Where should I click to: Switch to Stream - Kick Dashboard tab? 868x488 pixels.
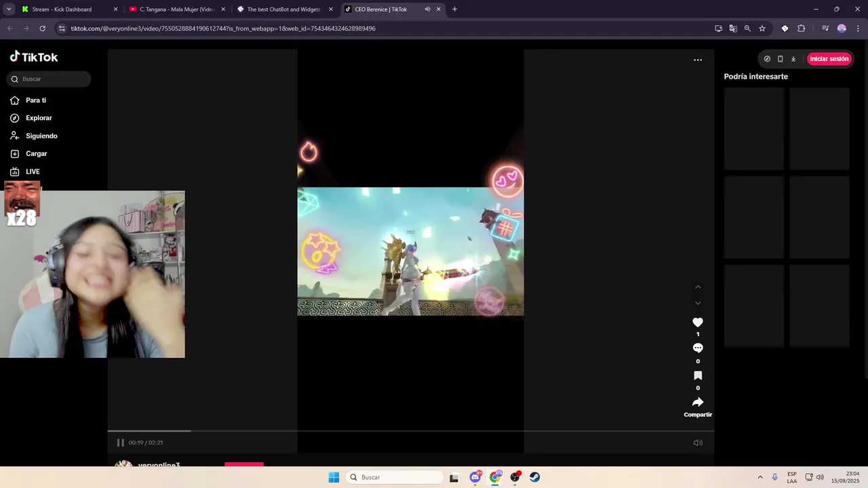point(68,9)
